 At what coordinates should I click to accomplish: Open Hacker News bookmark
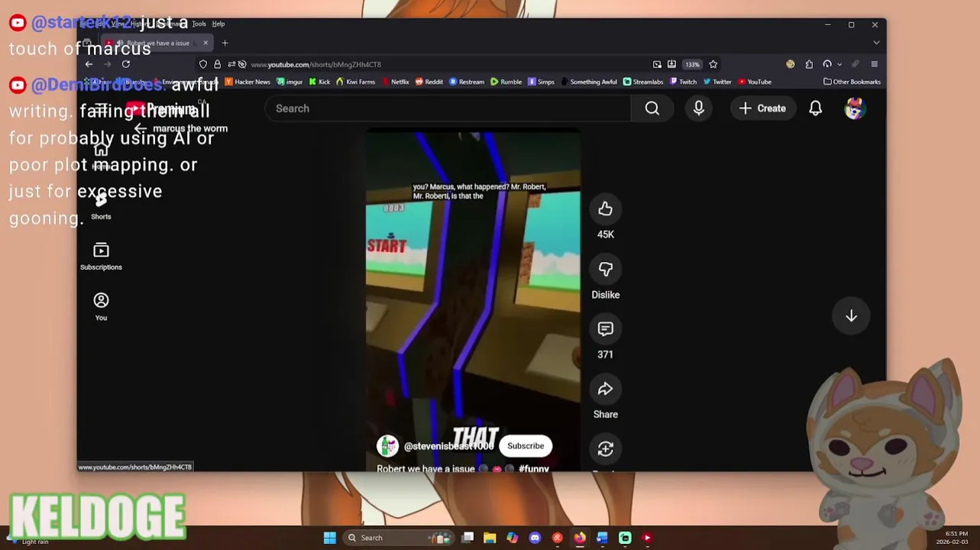point(247,82)
